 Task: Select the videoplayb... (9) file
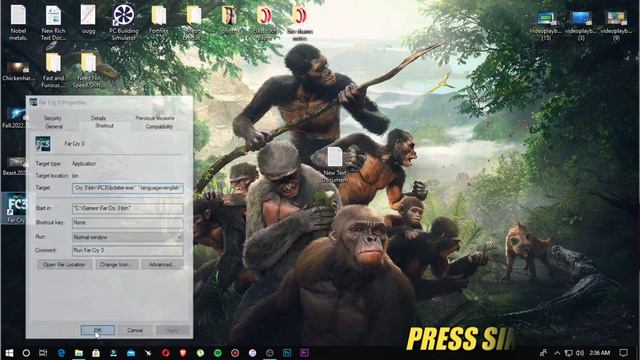(x=616, y=25)
